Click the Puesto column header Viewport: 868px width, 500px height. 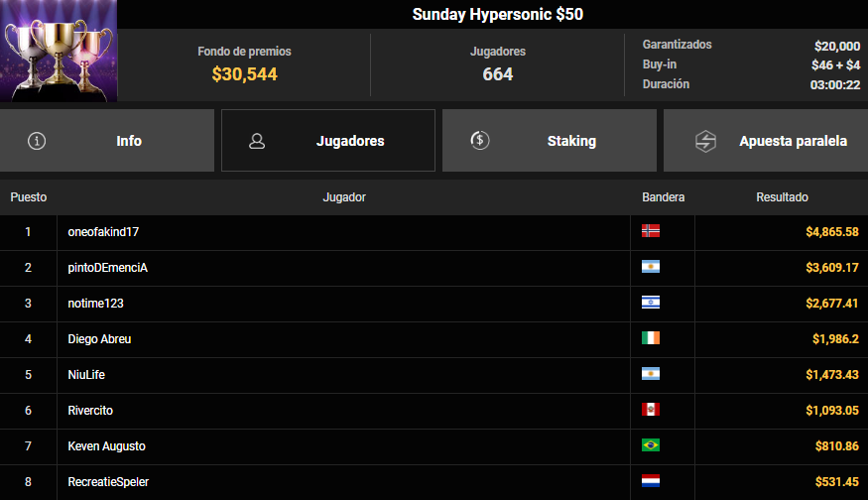coord(28,197)
